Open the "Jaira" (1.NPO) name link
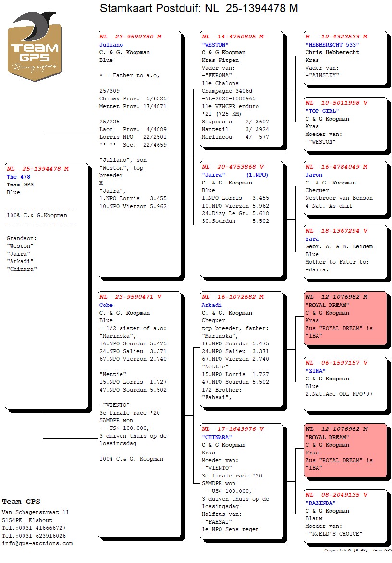Screen dimensions: 392x563 (235, 175)
